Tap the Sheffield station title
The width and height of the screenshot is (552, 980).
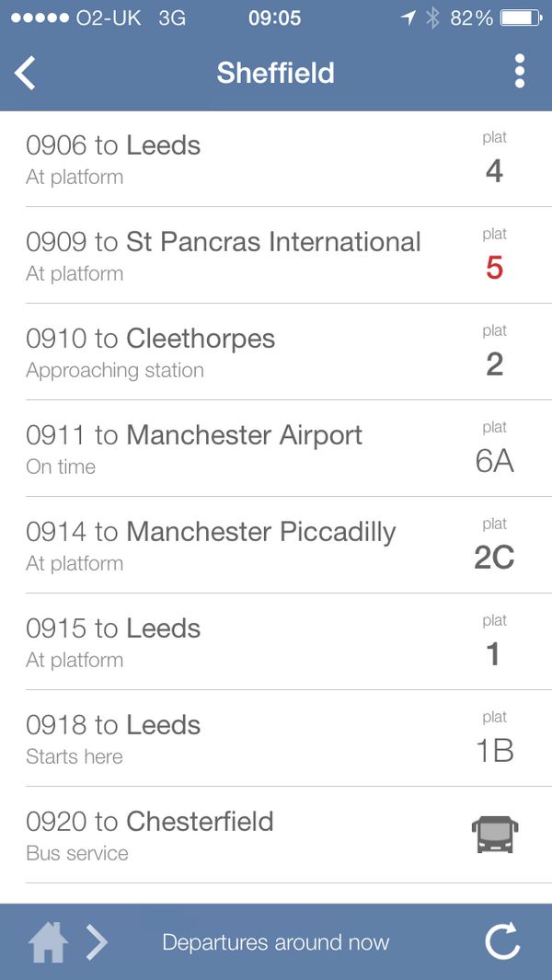[x=276, y=73]
